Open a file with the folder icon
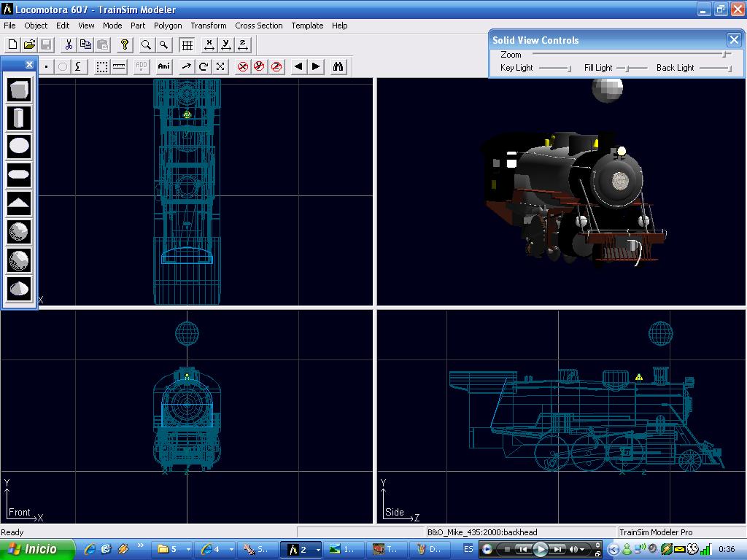 point(29,45)
